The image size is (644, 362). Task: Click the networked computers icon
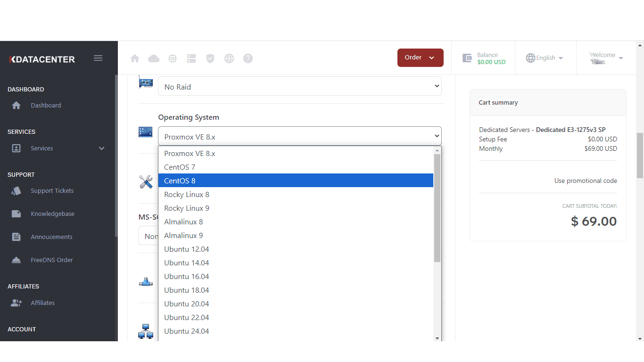(x=146, y=331)
